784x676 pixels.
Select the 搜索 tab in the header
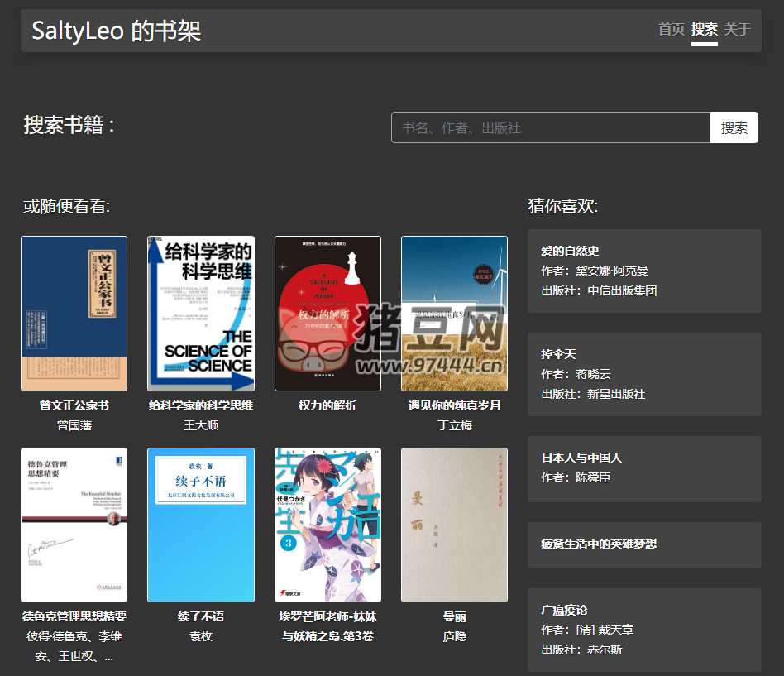pyautogui.click(x=704, y=30)
